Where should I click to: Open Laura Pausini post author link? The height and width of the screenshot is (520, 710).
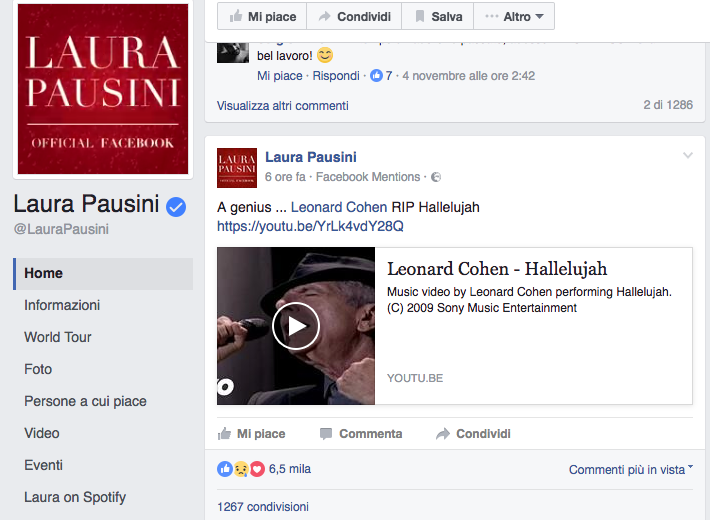[311, 157]
